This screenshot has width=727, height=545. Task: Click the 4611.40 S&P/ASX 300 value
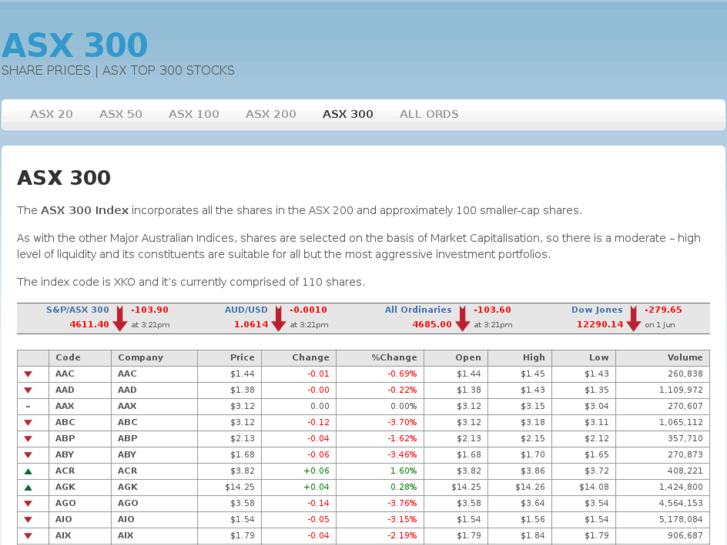point(89,324)
